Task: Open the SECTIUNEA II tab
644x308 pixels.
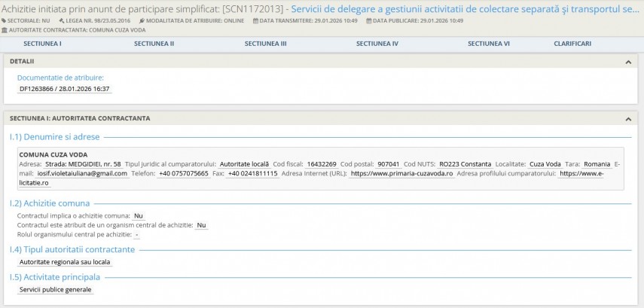Action: [154, 44]
